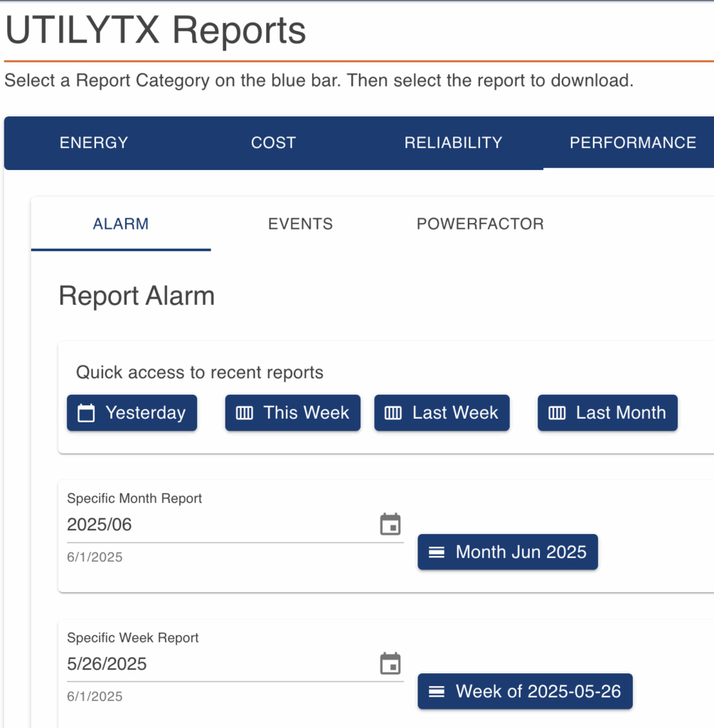Switch to the EVENTS sub-tab
This screenshot has height=728, width=714.
pyautogui.click(x=300, y=224)
